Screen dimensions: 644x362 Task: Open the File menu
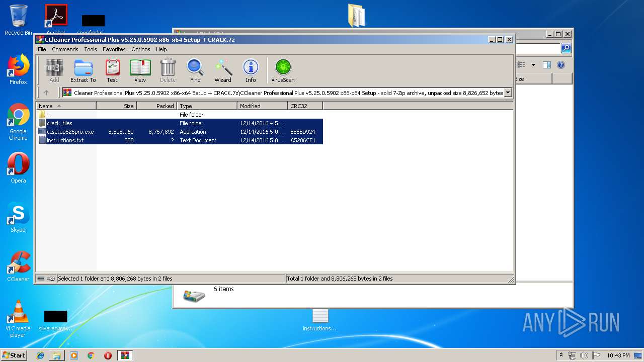coord(42,49)
